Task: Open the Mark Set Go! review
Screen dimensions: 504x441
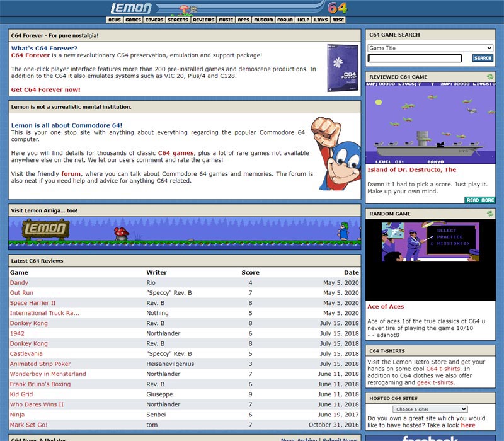Action: point(28,425)
